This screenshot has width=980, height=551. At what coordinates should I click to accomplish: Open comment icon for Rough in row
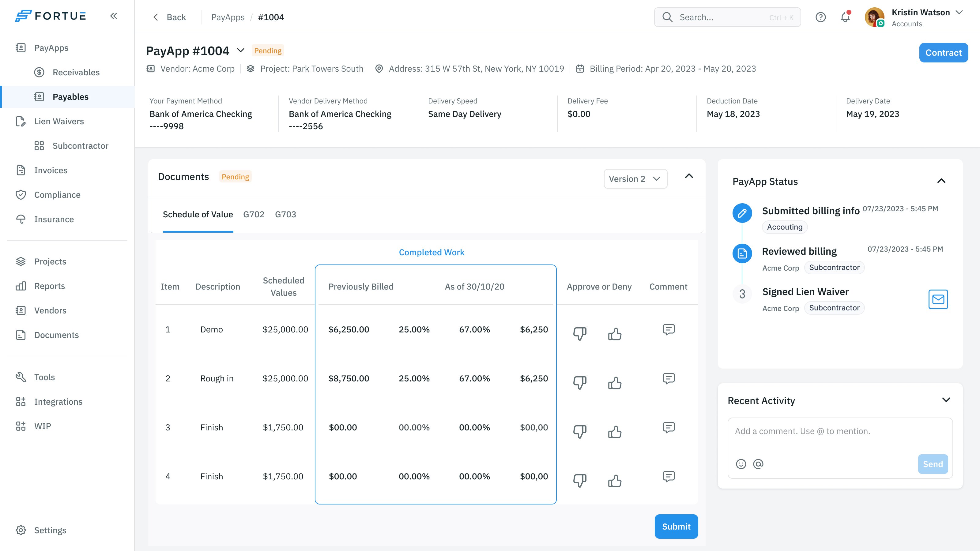(x=669, y=378)
